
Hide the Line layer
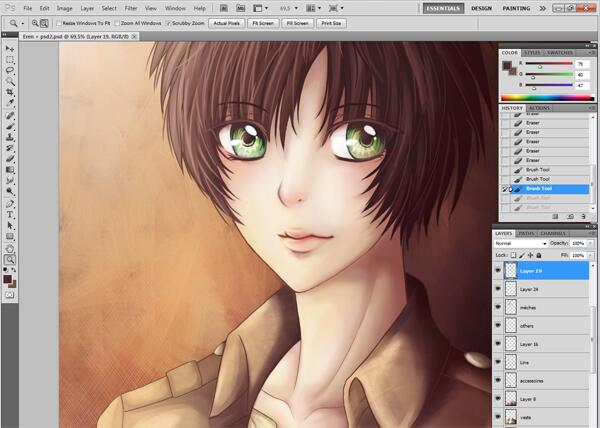point(498,362)
